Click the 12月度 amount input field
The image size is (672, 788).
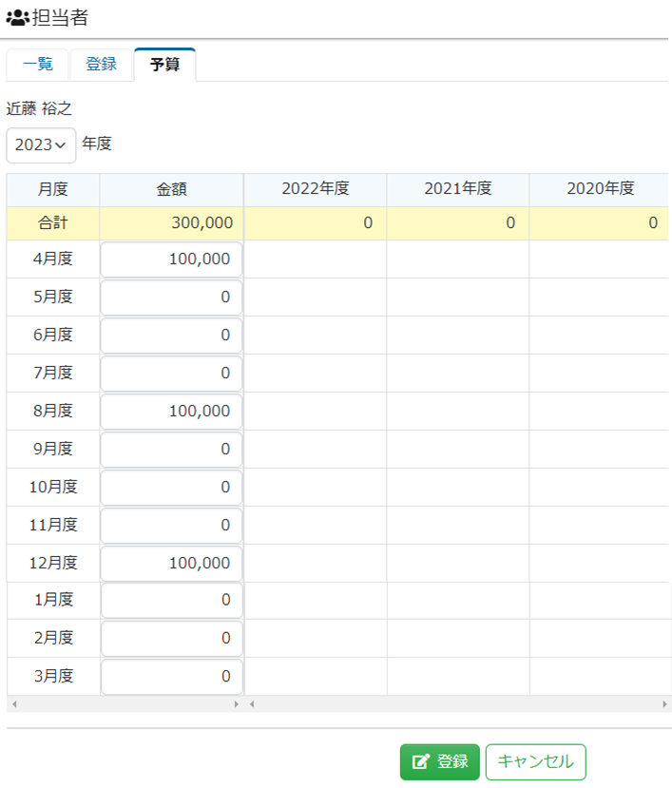point(171,564)
